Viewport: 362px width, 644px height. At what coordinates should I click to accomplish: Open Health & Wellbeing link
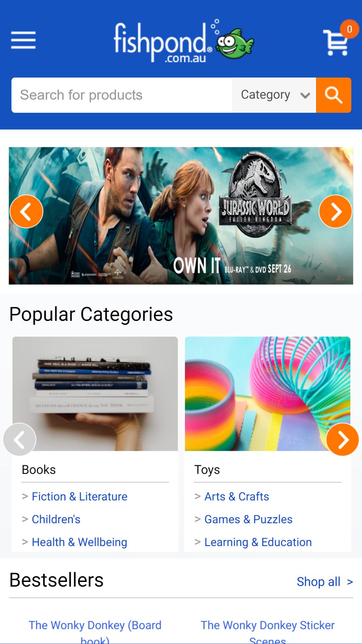(x=80, y=542)
